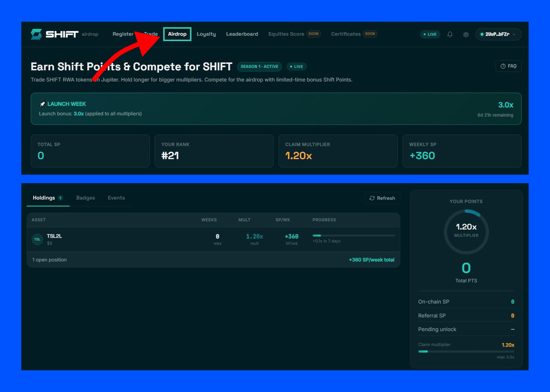The width and height of the screenshot is (550, 392).
Task: Select Equities Score nav item
Action: (x=294, y=34)
